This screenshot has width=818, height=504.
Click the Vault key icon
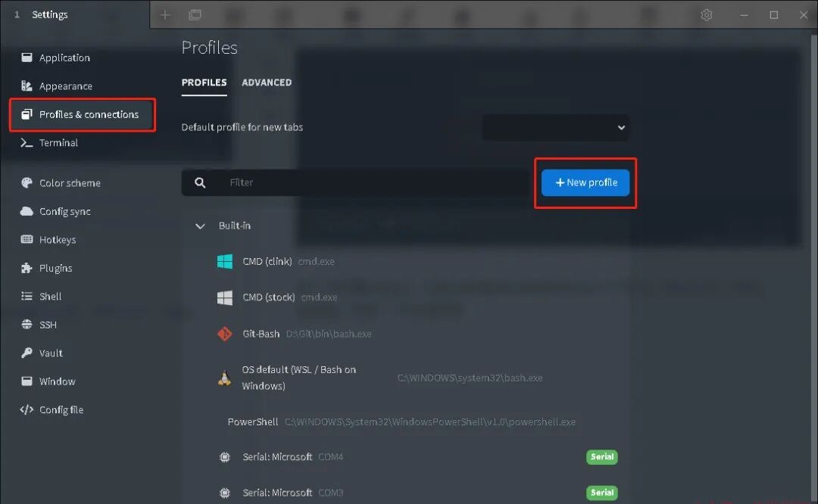coord(27,353)
